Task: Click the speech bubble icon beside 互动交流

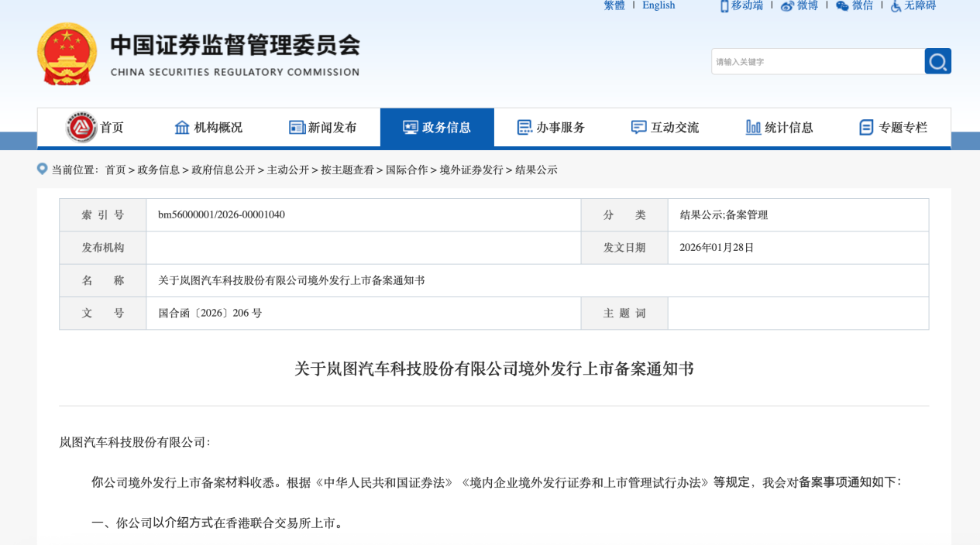Action: (638, 126)
